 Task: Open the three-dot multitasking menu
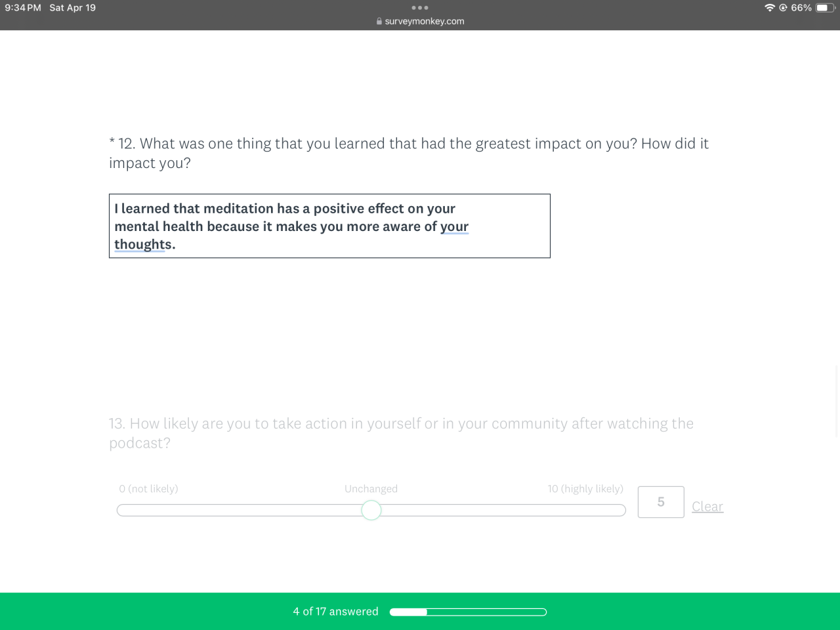click(x=420, y=8)
